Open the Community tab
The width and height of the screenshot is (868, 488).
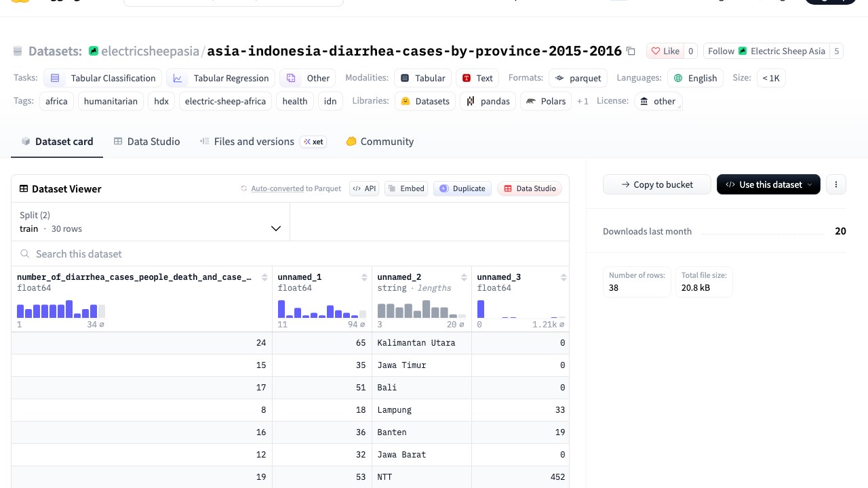[380, 141]
